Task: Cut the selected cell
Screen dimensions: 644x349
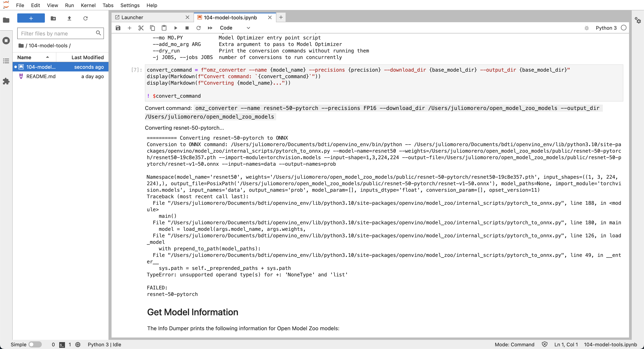Action: [141, 28]
